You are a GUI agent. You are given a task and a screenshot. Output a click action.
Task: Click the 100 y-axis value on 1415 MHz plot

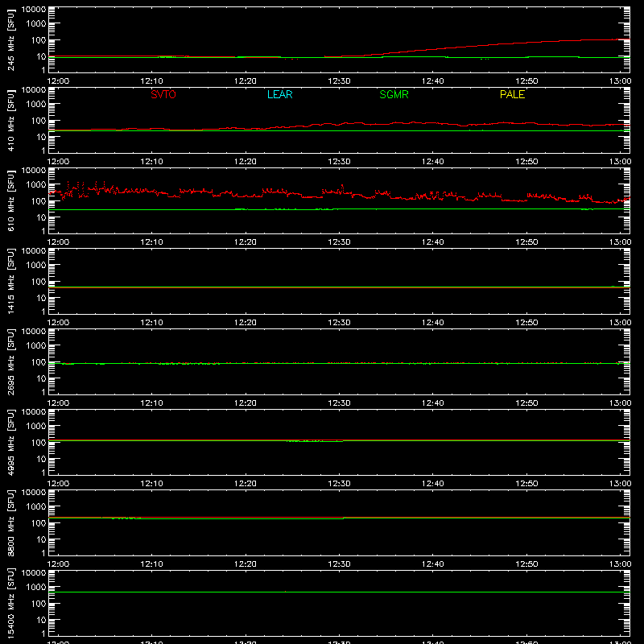click(39, 281)
